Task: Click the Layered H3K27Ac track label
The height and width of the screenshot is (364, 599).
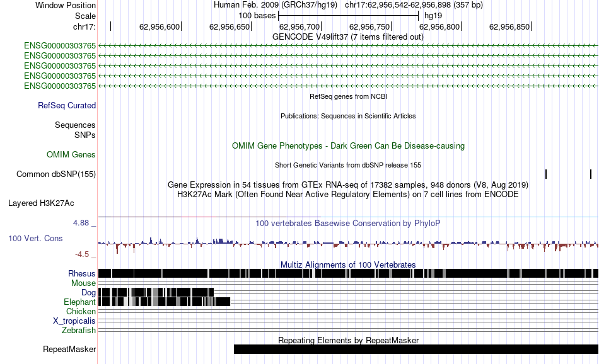Action: 41,203
